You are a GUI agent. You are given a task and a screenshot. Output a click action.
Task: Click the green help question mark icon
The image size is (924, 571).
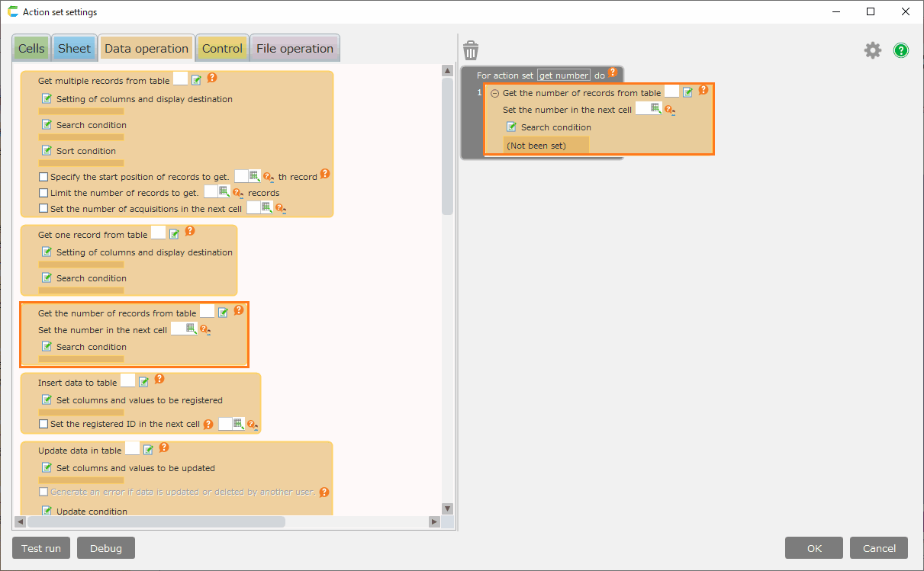coord(901,50)
